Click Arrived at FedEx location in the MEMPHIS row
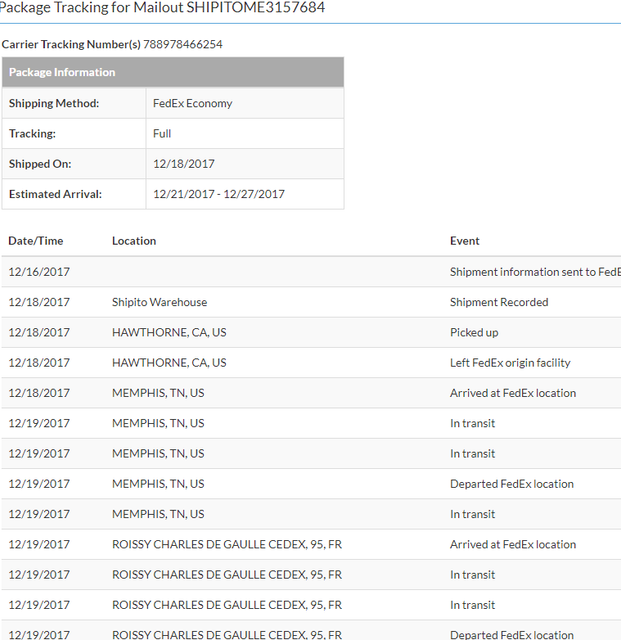The width and height of the screenshot is (621, 640). (513, 393)
